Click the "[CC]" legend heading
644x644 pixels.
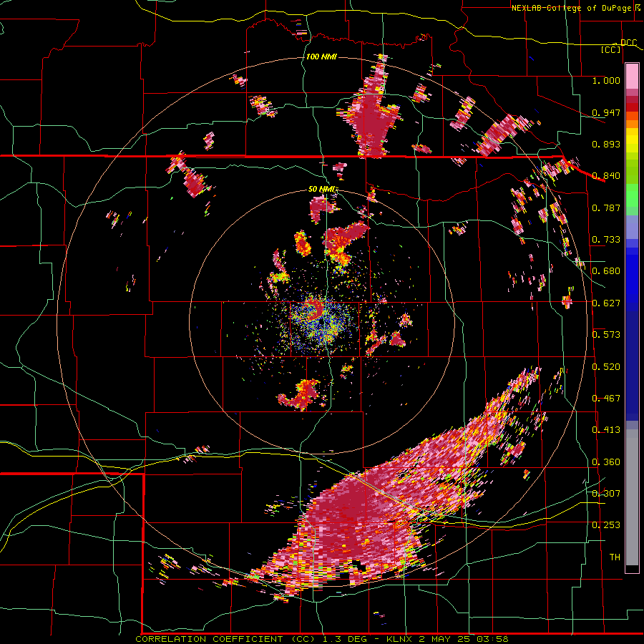611,49
